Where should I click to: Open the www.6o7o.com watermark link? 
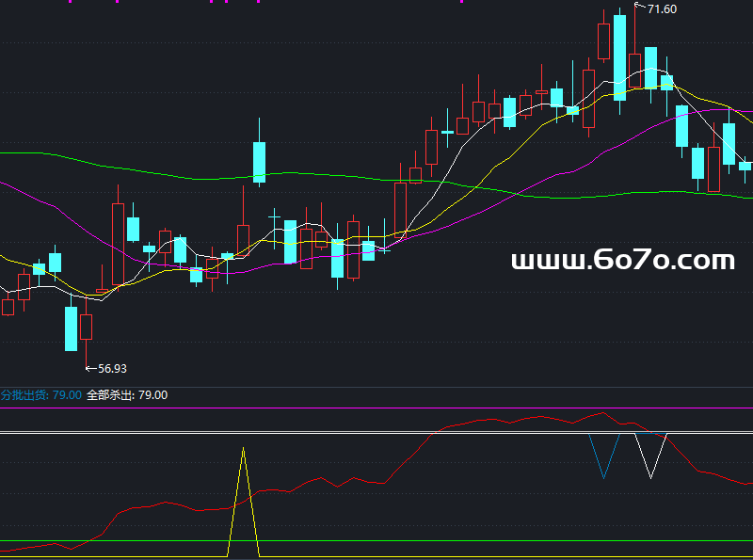point(623,260)
